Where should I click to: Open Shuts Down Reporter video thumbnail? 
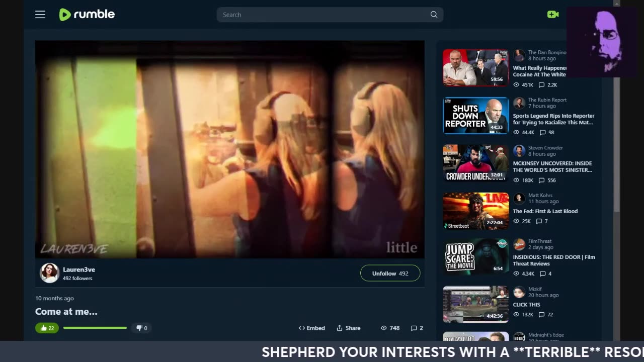pos(475,116)
